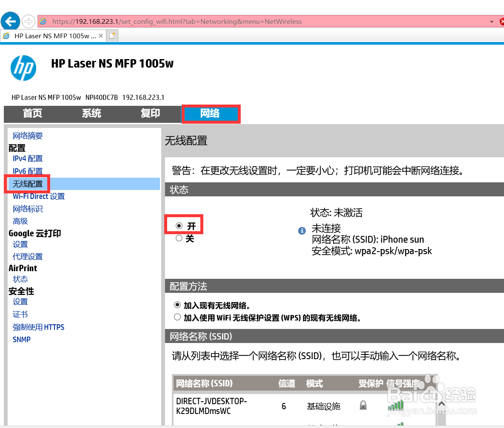Click channel value 6 in network list
Screen dimensions: 504x428
tap(284, 406)
